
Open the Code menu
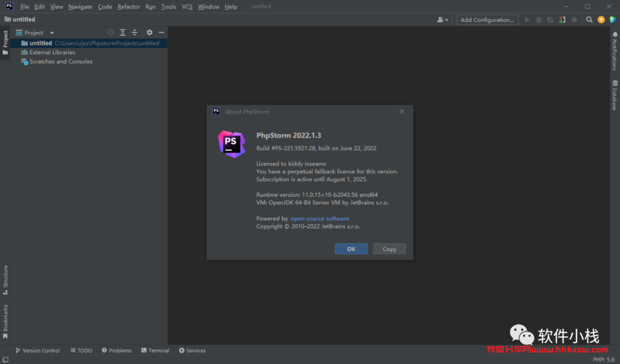coord(105,7)
